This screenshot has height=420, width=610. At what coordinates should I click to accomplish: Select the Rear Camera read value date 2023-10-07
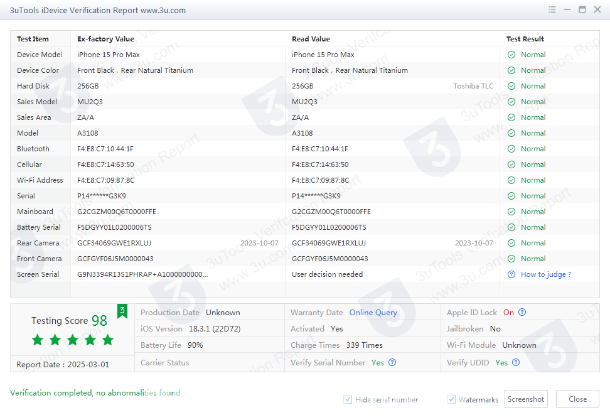(x=474, y=243)
